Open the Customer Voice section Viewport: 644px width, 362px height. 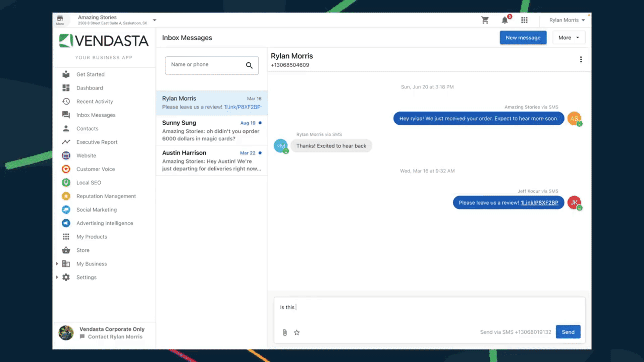(96, 169)
